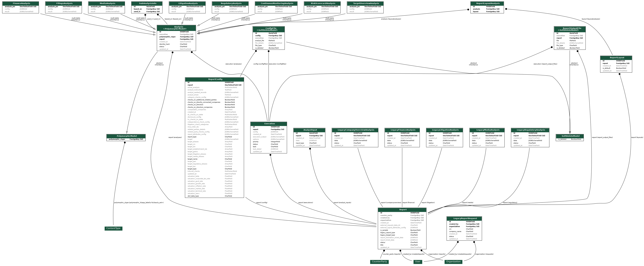Click the AnalystInput table header
644x266 pixels.
[x=310, y=130]
